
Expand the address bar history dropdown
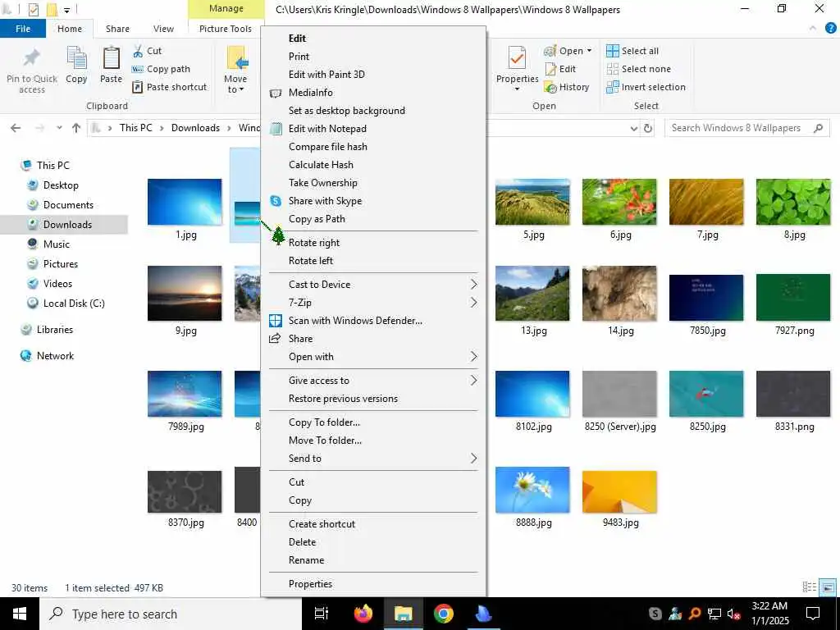coord(634,129)
